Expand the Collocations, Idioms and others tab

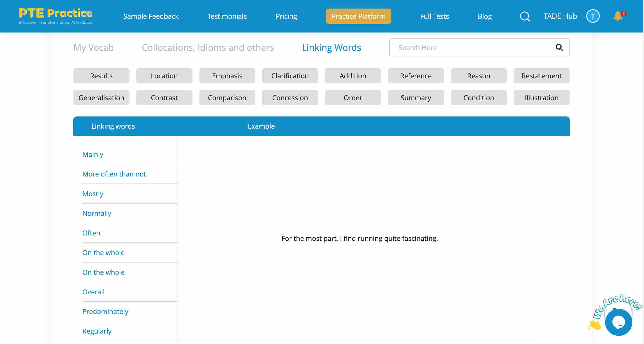208,47
